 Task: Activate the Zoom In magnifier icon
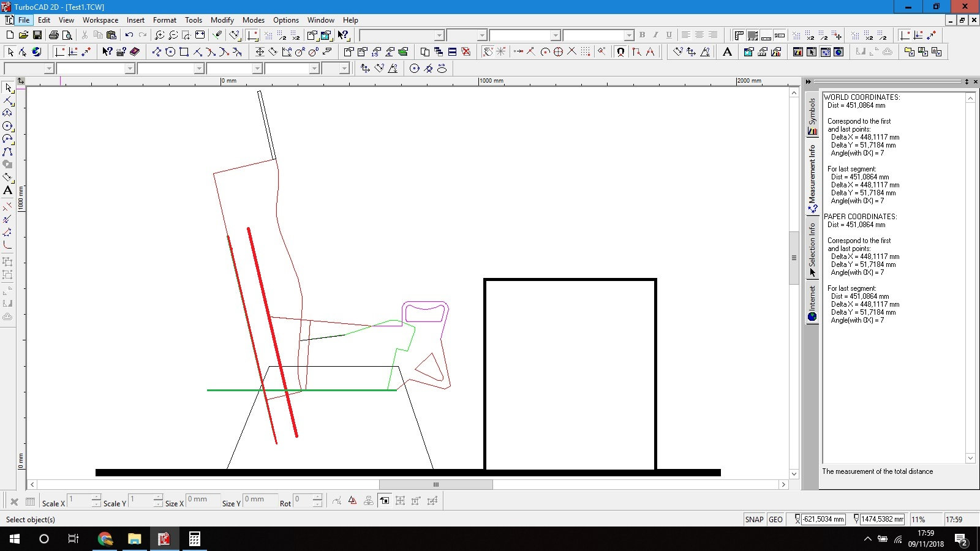pos(160,36)
